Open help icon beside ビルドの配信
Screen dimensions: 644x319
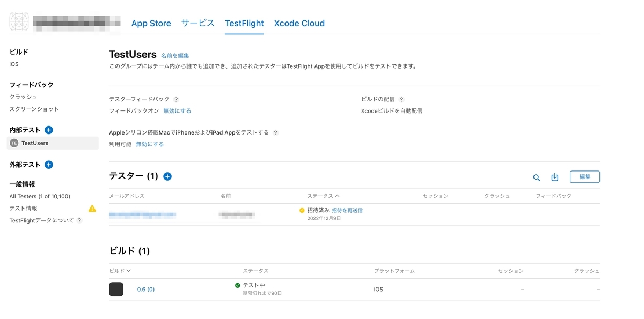[401, 99]
